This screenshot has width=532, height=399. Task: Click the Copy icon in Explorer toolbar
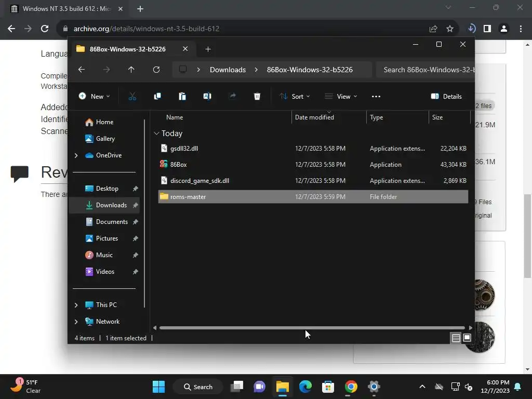pyautogui.click(x=157, y=97)
